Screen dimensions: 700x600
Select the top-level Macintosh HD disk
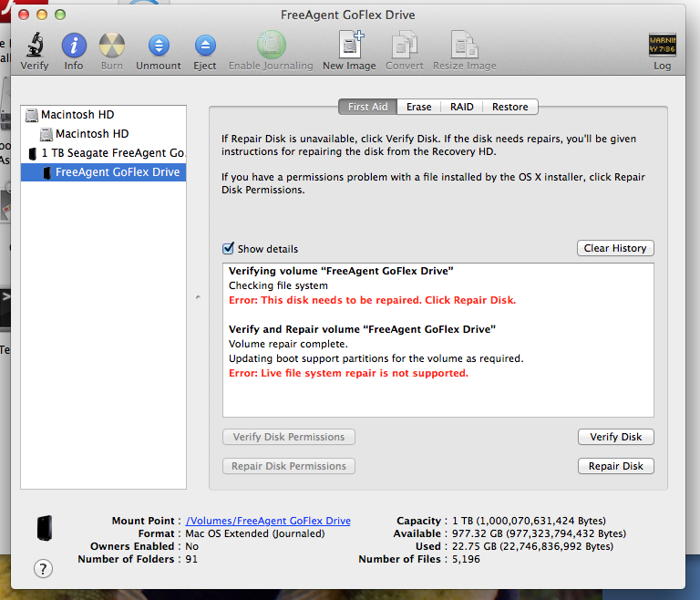click(103, 115)
